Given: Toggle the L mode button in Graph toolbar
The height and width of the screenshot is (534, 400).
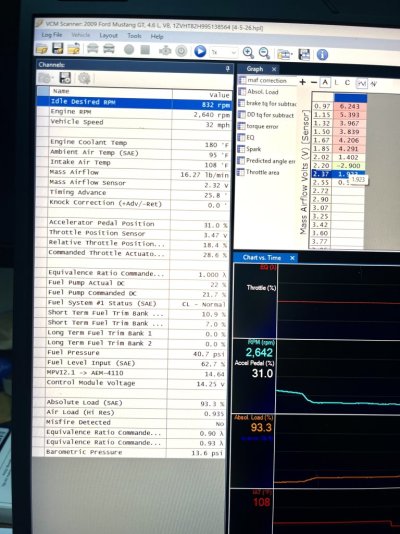Looking at the screenshot, I should [336, 83].
